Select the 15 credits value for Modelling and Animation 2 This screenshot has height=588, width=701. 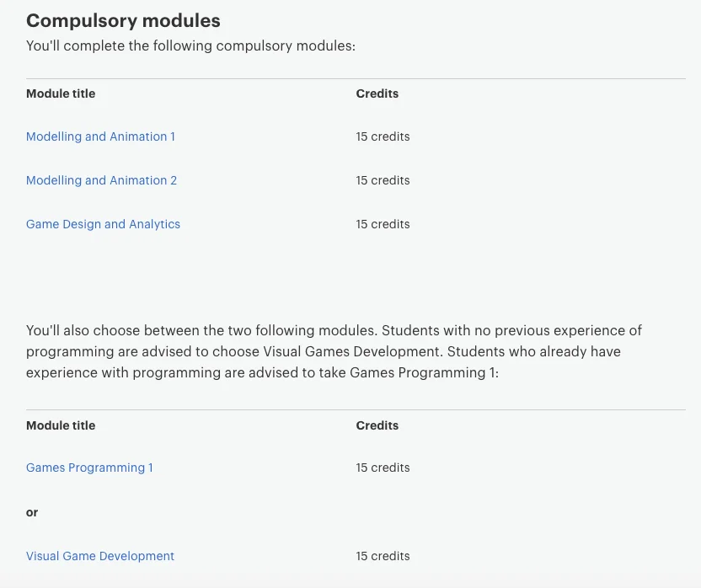point(383,180)
